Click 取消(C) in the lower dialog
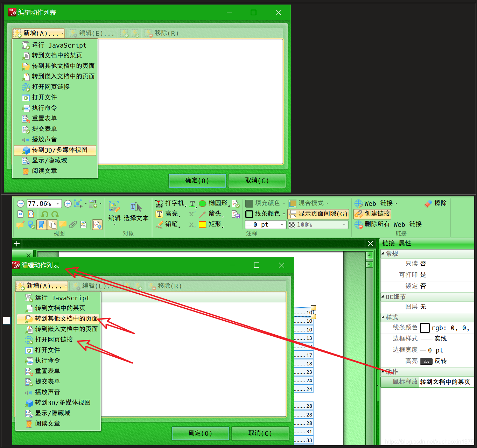The image size is (477, 448). point(260,433)
